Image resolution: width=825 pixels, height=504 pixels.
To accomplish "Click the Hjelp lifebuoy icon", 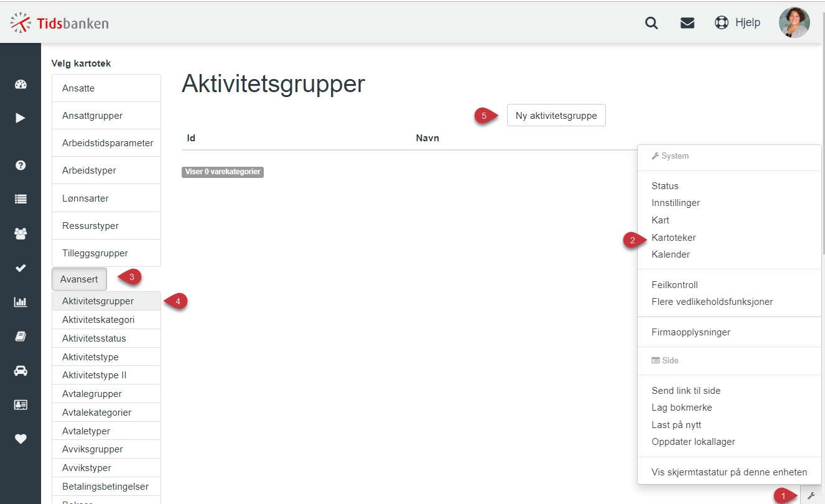I will pyautogui.click(x=722, y=22).
